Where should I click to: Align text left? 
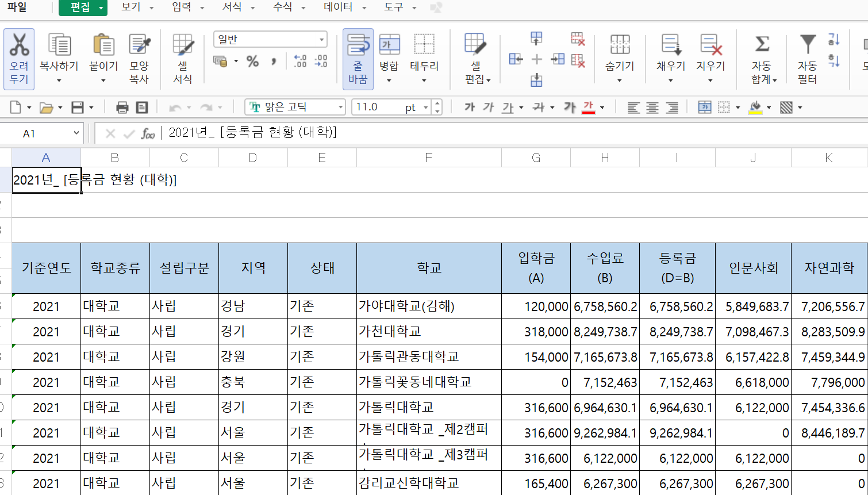click(633, 108)
